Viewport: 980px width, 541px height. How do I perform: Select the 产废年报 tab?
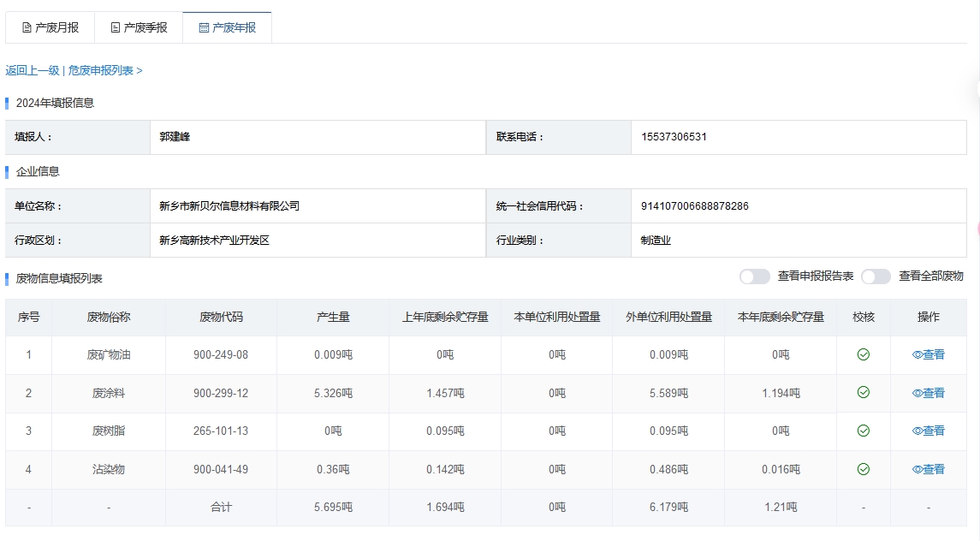tap(227, 27)
